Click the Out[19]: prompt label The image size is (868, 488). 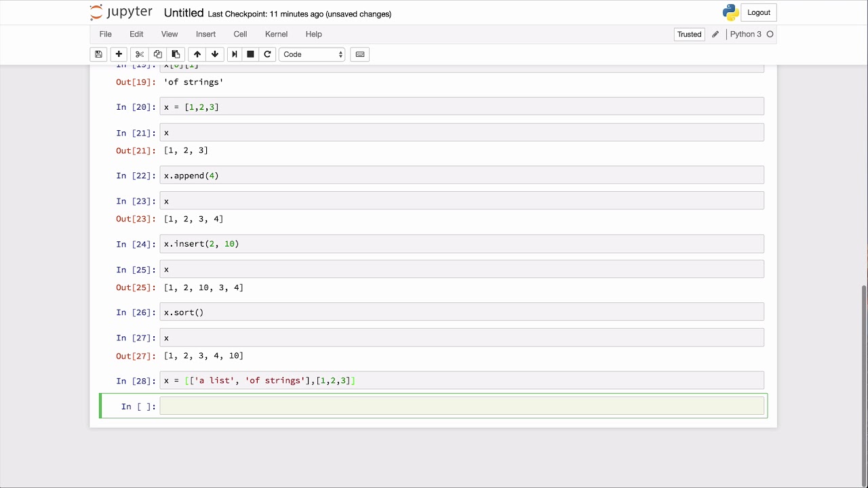click(136, 82)
